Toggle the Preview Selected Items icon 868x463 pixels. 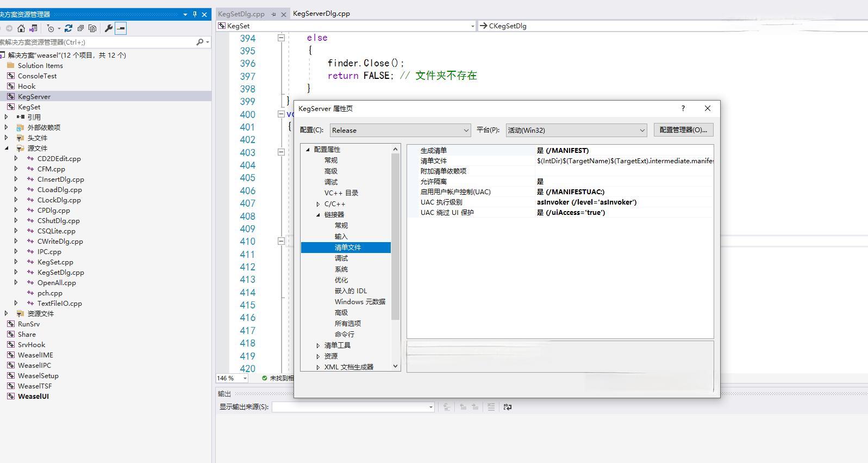[x=121, y=28]
